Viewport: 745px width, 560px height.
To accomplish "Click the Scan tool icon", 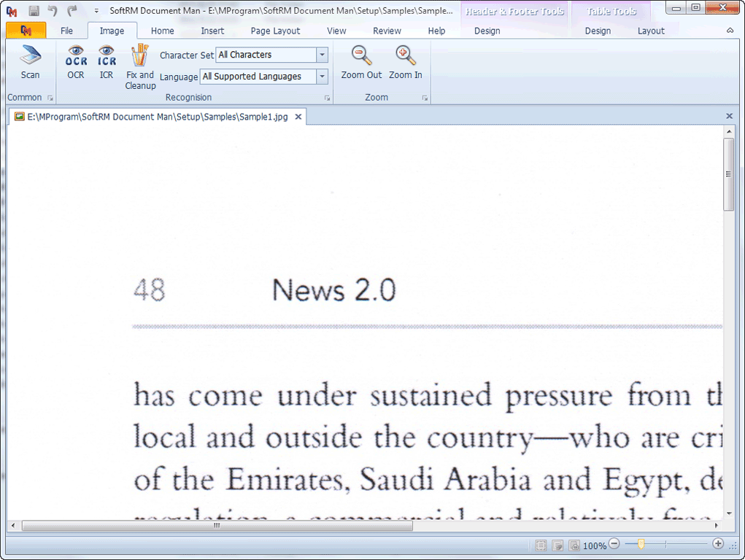I will coord(30,62).
